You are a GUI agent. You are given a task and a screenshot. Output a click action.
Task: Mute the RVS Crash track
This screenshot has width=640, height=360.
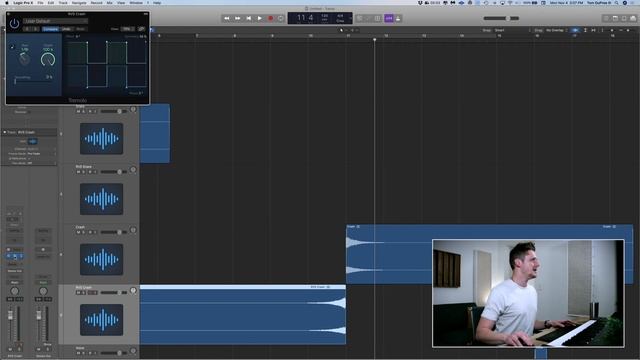(x=78, y=293)
